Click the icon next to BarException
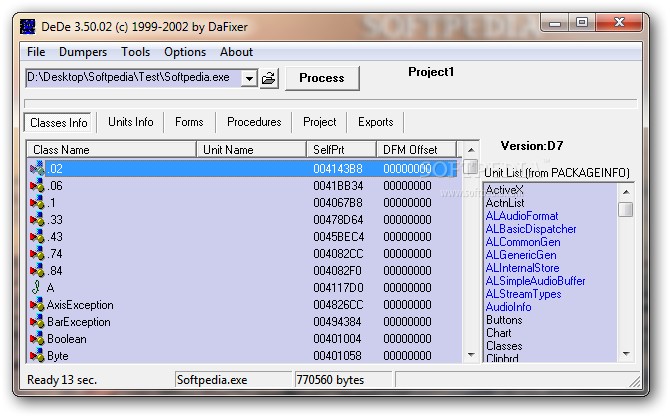The height and width of the screenshot is (417, 670). tap(37, 322)
